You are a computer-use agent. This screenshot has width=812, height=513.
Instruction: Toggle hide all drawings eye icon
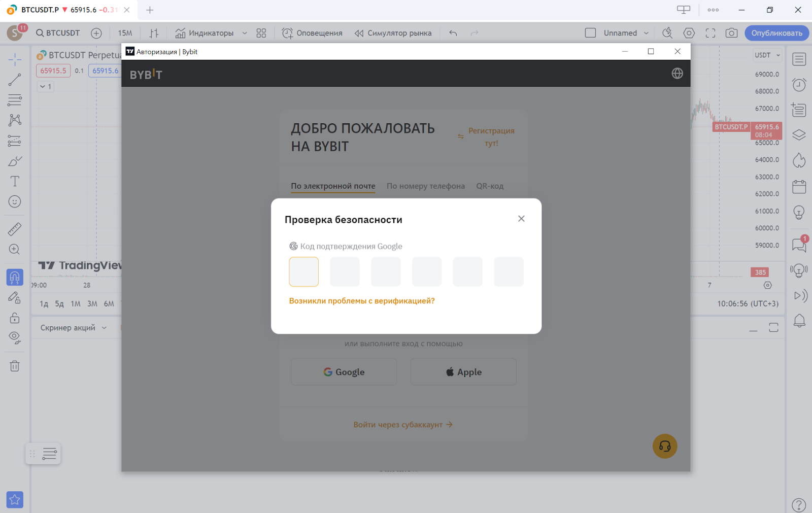pyautogui.click(x=15, y=338)
